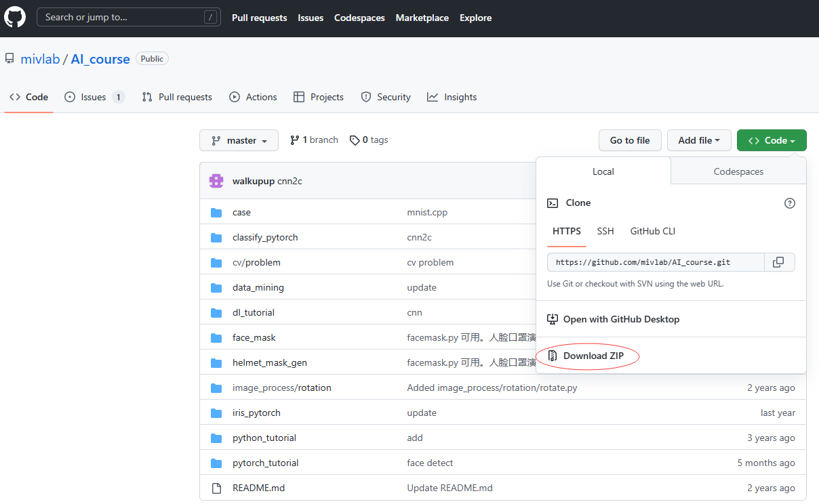The width and height of the screenshot is (819, 504).
Task: Click Marketplace in top navigation
Action: (x=422, y=18)
